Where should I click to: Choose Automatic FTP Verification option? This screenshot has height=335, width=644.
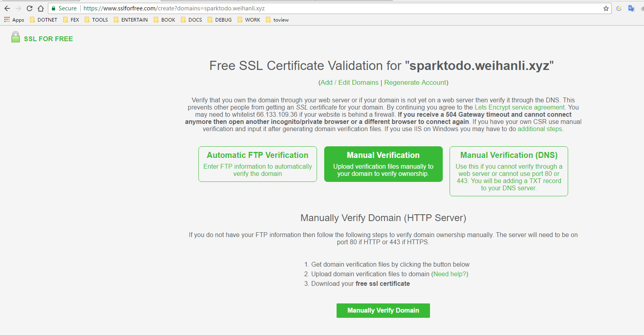[x=258, y=164]
